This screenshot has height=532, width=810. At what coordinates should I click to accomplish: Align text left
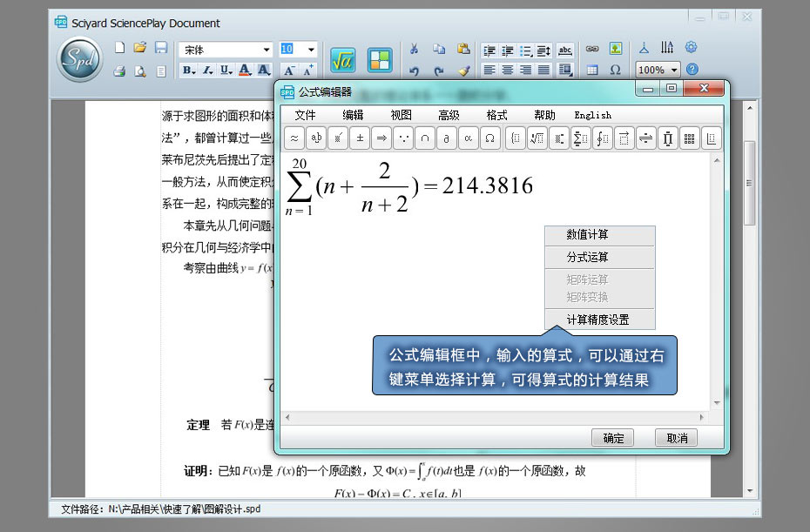pos(489,70)
